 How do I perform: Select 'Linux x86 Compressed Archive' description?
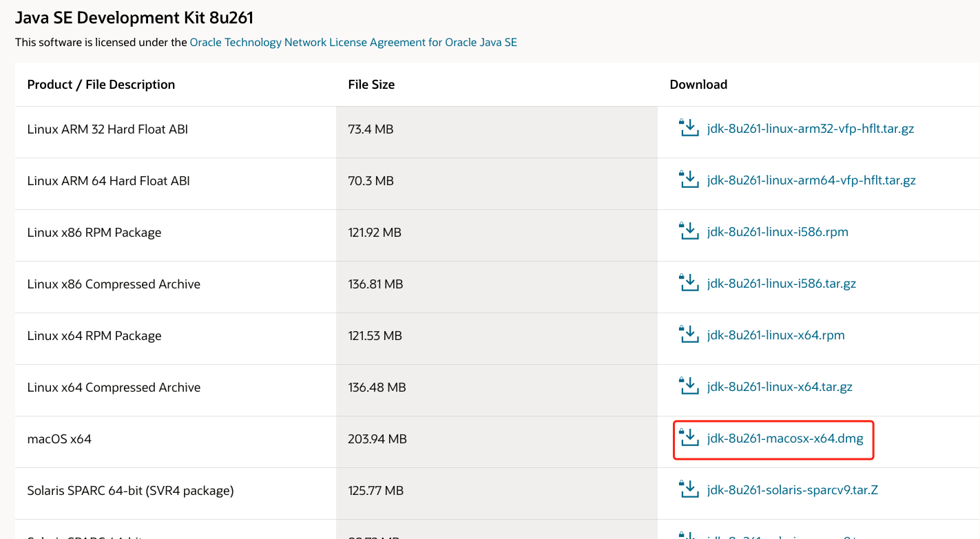(x=114, y=284)
